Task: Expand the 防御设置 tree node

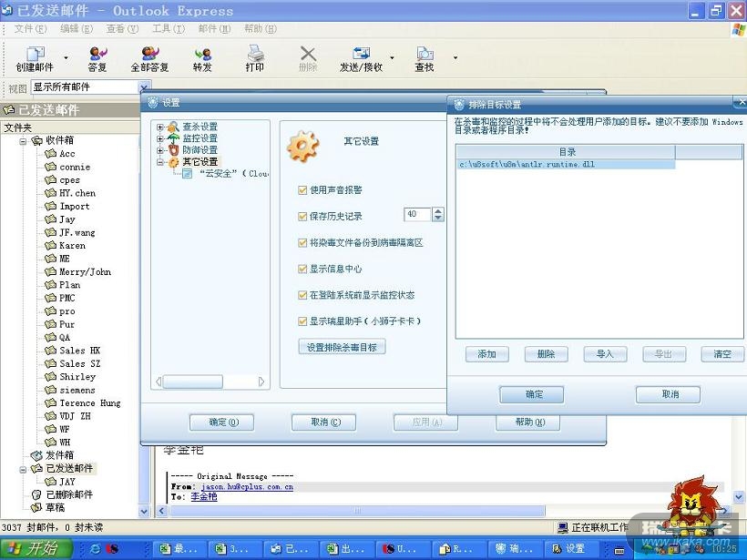Action: click(160, 150)
